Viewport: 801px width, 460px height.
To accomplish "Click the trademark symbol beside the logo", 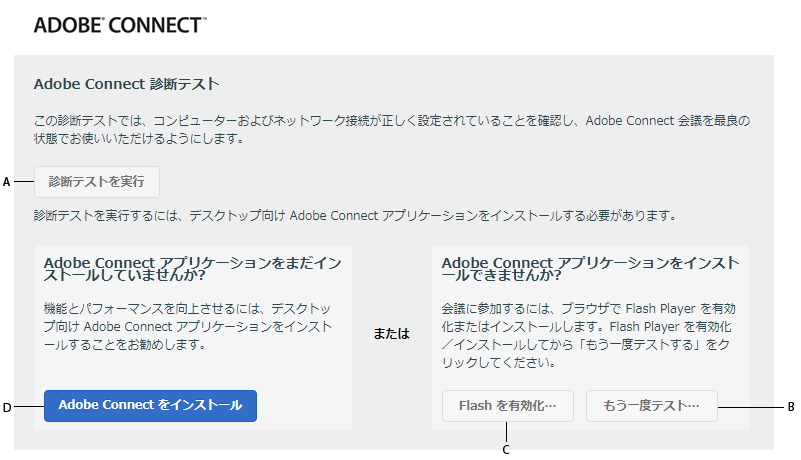I will (x=204, y=19).
